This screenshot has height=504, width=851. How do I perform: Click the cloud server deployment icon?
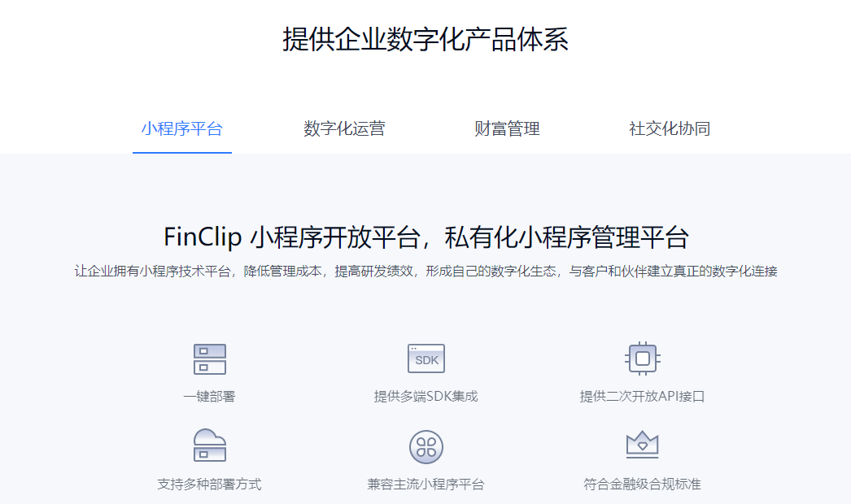click(209, 445)
